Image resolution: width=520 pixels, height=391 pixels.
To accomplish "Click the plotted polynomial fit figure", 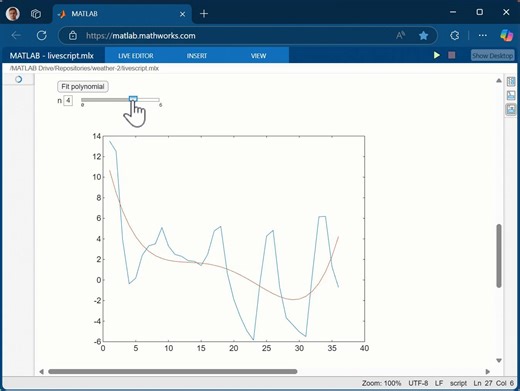I will [234, 239].
